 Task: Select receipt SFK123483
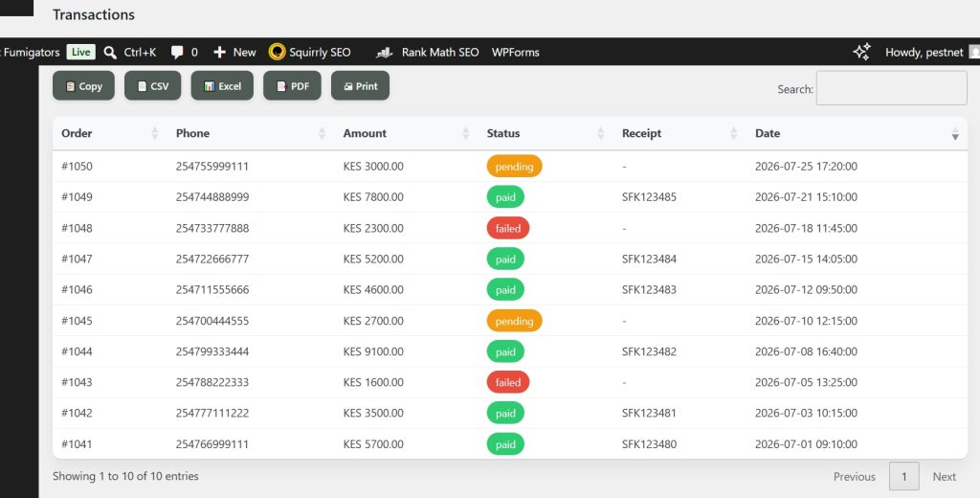point(649,289)
